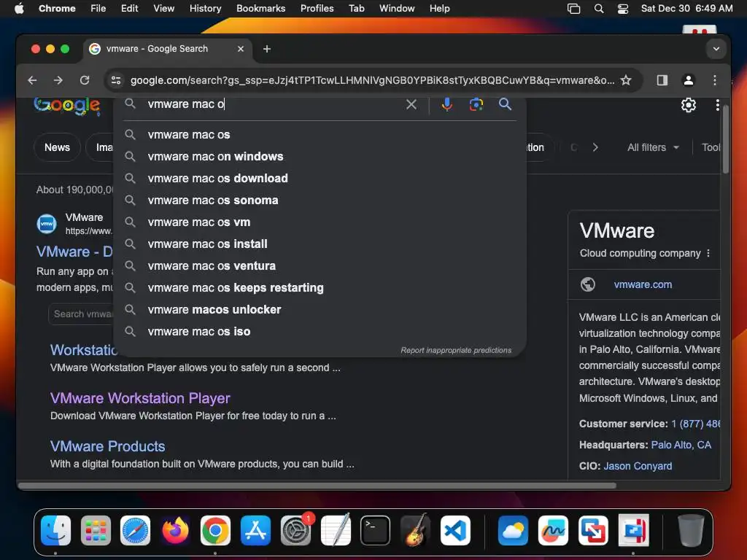Choose suggestion vmware mac os install
Image resolution: width=747 pixels, height=560 pixels.
point(320,244)
